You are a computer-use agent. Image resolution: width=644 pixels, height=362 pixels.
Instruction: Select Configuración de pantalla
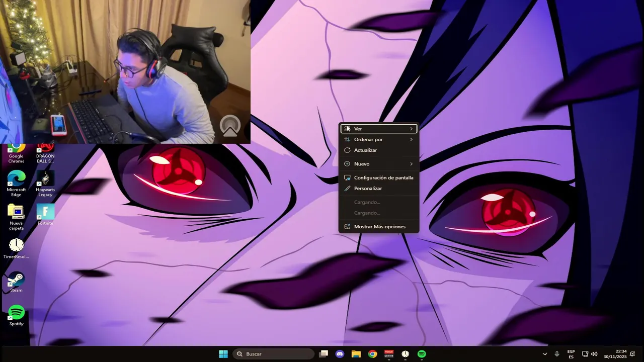pyautogui.click(x=379, y=177)
